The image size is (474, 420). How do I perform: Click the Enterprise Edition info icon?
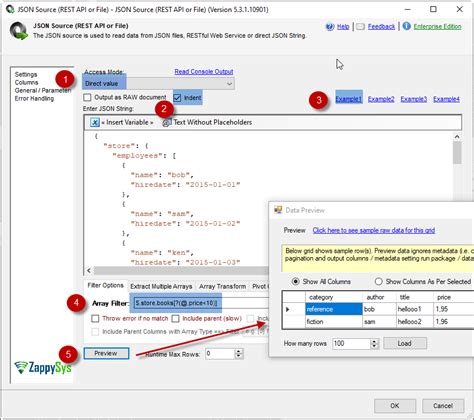[x=406, y=26]
